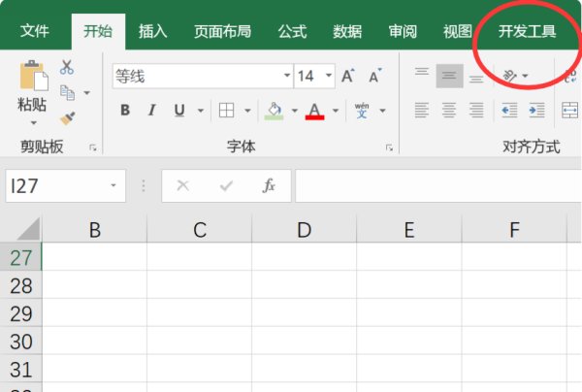Open the font name dropdown 等线
This screenshot has height=392, width=582.
click(x=287, y=76)
